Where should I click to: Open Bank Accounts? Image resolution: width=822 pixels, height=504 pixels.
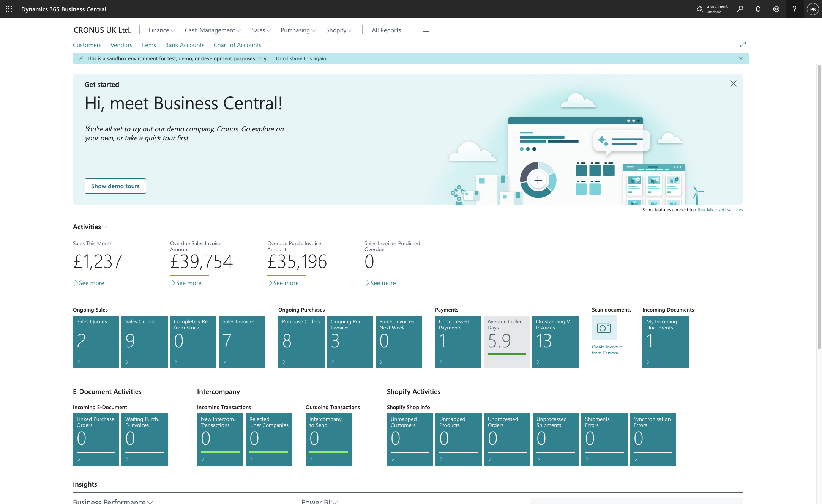pos(185,45)
